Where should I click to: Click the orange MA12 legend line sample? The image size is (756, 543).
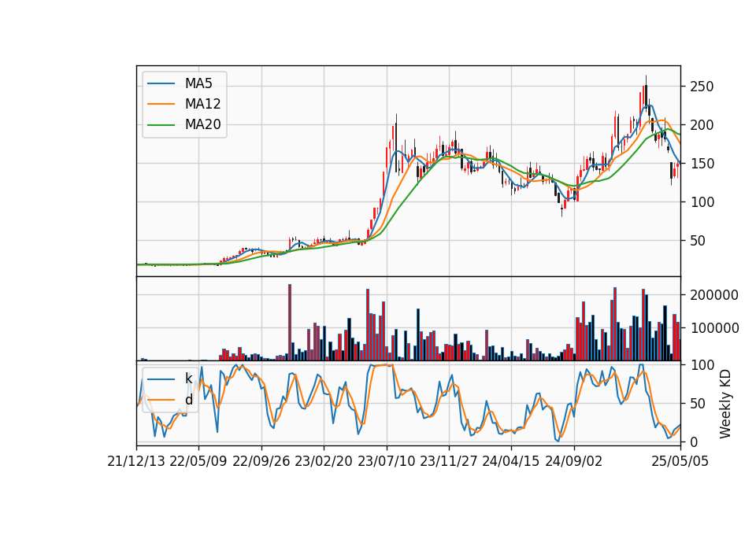(161, 104)
